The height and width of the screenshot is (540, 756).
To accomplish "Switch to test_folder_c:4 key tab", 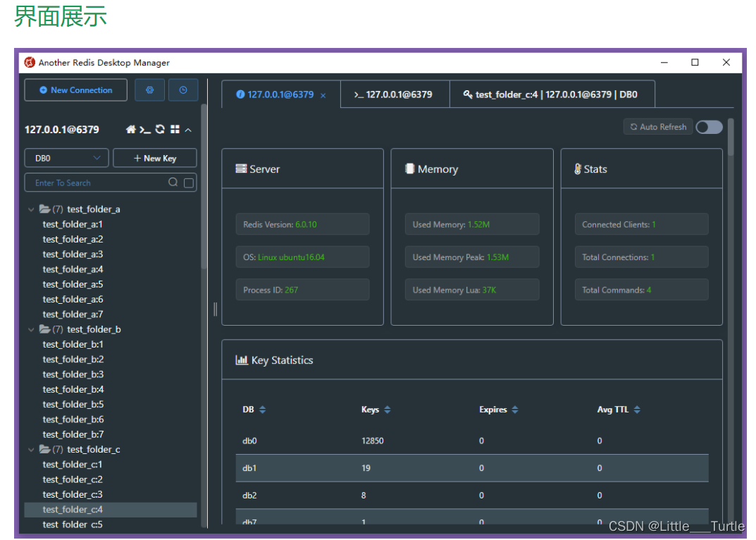I will [552, 94].
